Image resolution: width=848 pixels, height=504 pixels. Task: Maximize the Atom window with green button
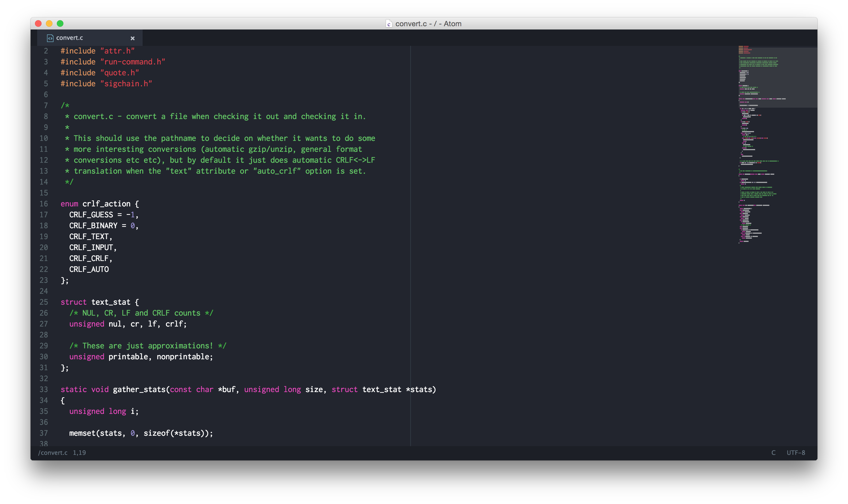[60, 23]
